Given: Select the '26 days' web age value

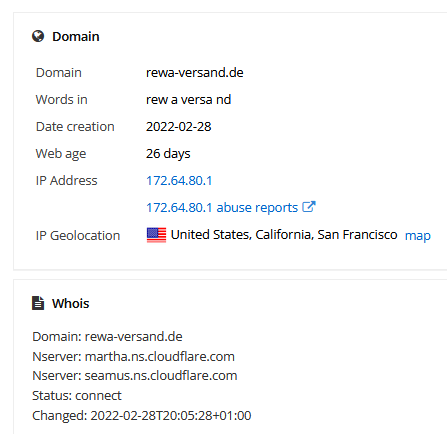Looking at the screenshot, I should point(168,154).
